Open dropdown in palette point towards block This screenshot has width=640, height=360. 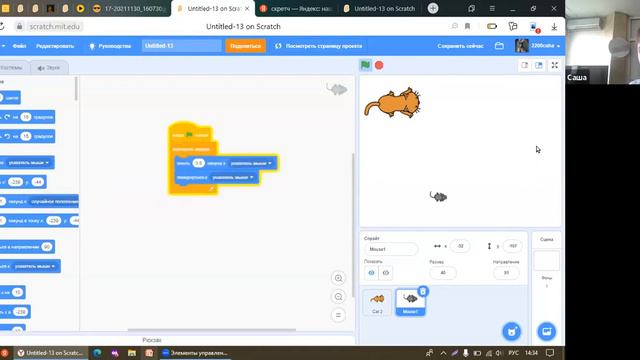coord(35,267)
